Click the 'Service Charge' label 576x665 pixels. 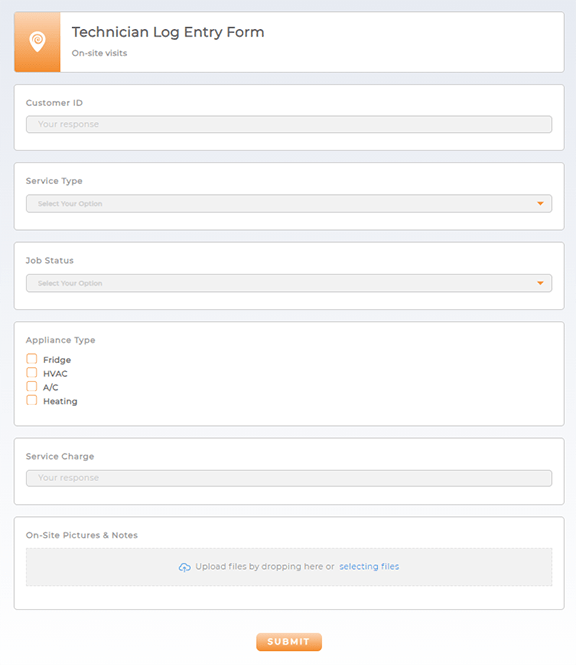tap(60, 456)
